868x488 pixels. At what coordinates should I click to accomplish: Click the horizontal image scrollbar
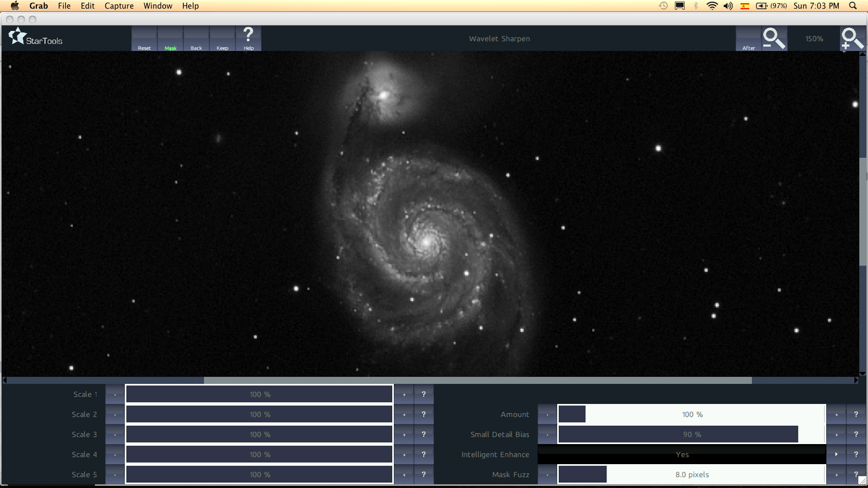tap(477, 380)
